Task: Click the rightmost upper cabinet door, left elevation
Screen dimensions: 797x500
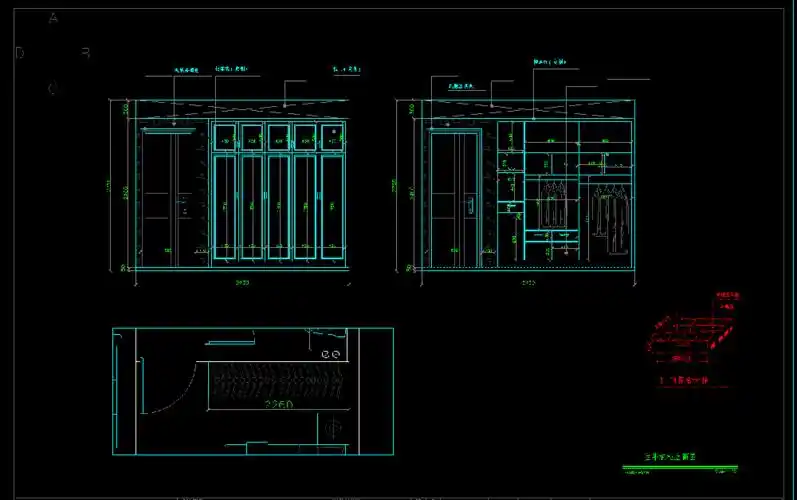Action: [x=332, y=136]
